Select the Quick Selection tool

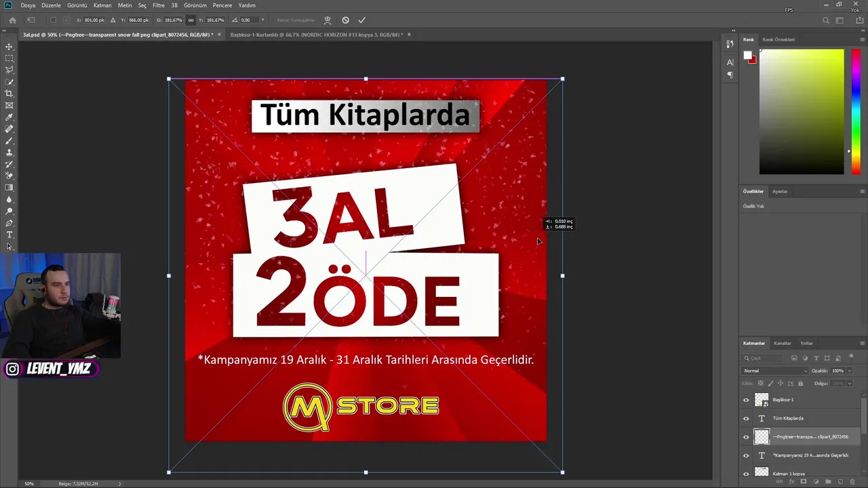click(9, 82)
